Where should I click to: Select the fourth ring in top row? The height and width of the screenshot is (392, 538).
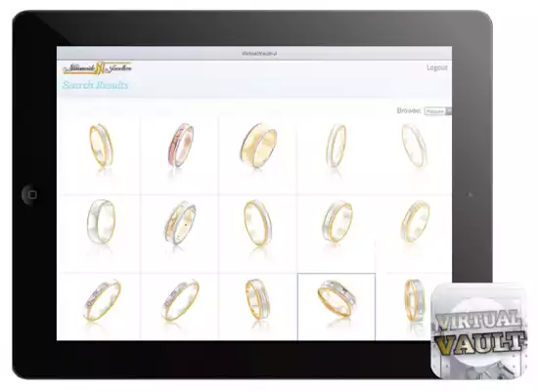click(x=336, y=146)
